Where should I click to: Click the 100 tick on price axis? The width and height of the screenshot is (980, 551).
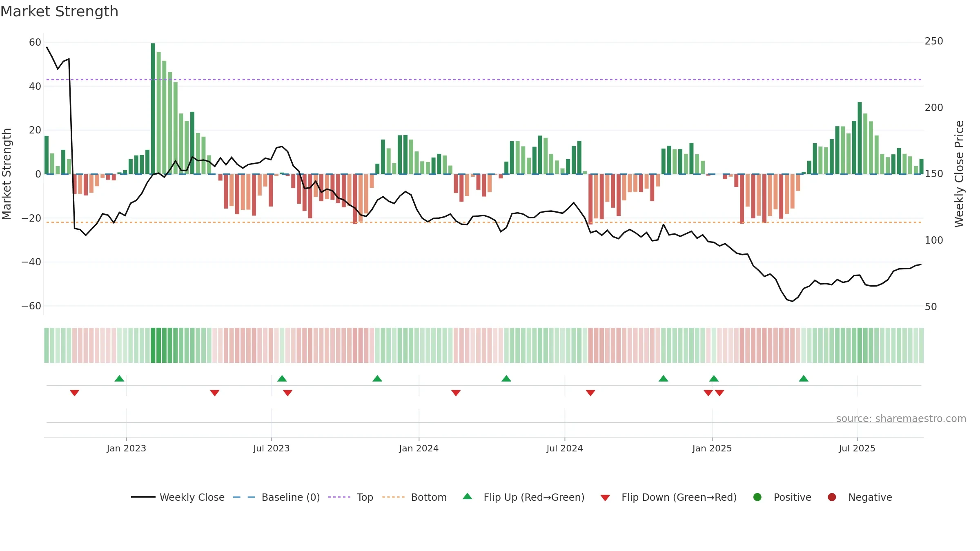934,240
